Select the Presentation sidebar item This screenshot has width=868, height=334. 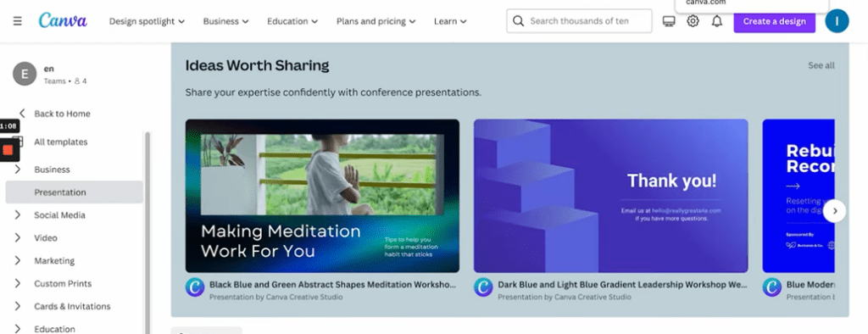click(x=75, y=192)
